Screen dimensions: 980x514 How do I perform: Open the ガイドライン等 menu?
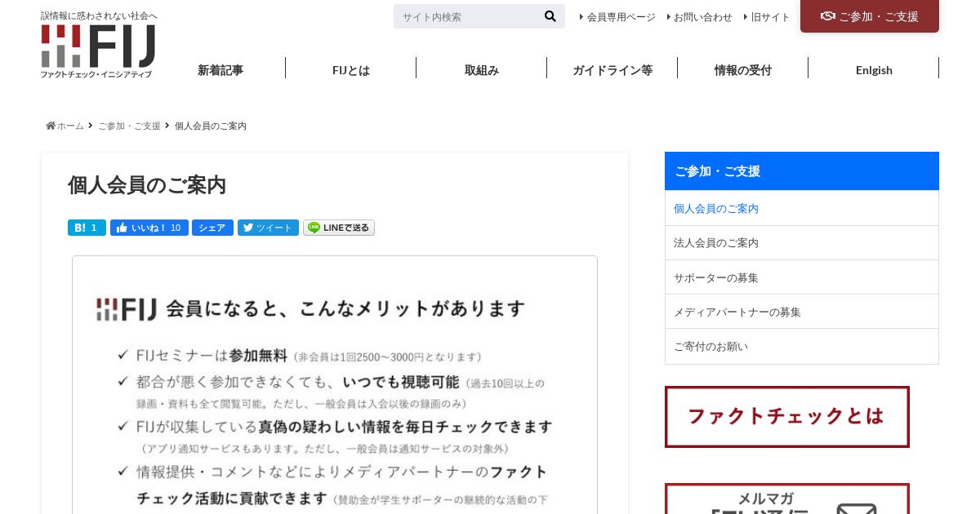tap(612, 70)
